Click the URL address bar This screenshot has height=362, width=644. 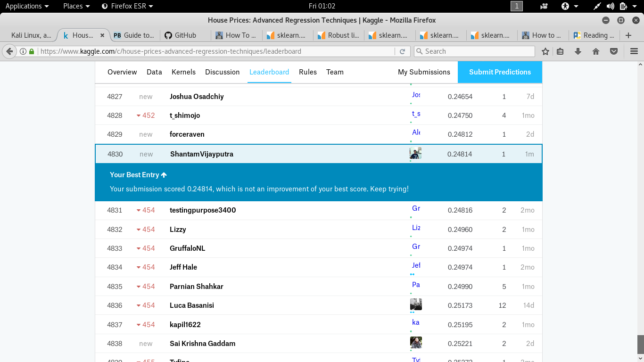(217, 51)
